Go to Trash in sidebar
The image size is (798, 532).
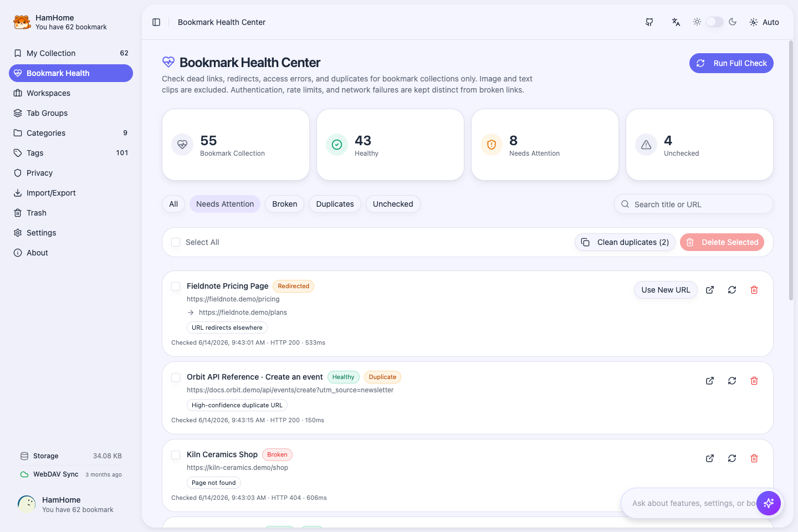[x=71, y=213]
